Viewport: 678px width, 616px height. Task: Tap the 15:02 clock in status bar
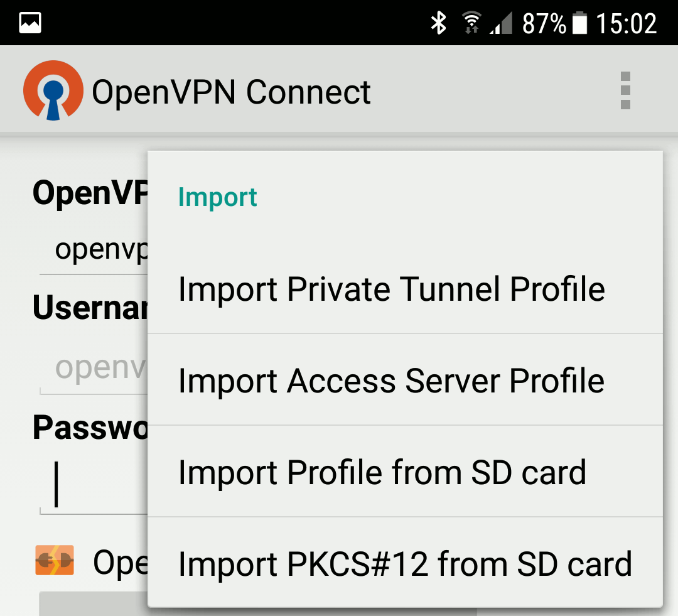coord(626,23)
